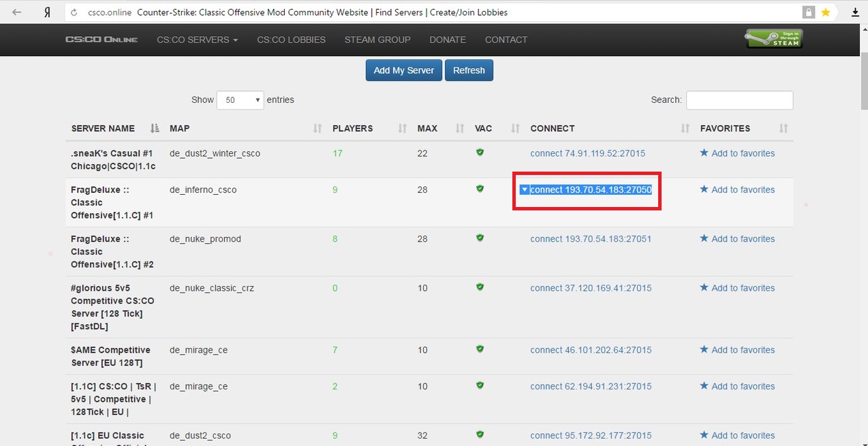The image size is (868, 446).
Task: Click the browser back arrow
Action: point(16,12)
